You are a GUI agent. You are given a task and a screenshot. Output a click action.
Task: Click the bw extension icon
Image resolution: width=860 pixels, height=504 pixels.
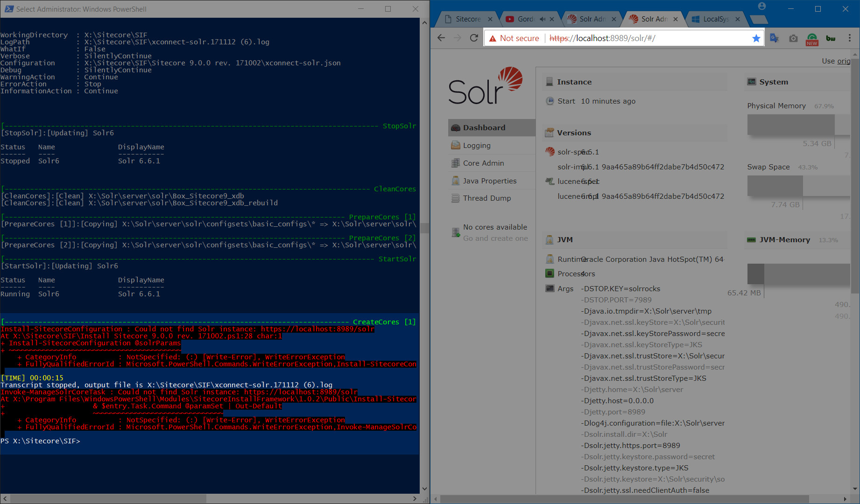click(831, 38)
